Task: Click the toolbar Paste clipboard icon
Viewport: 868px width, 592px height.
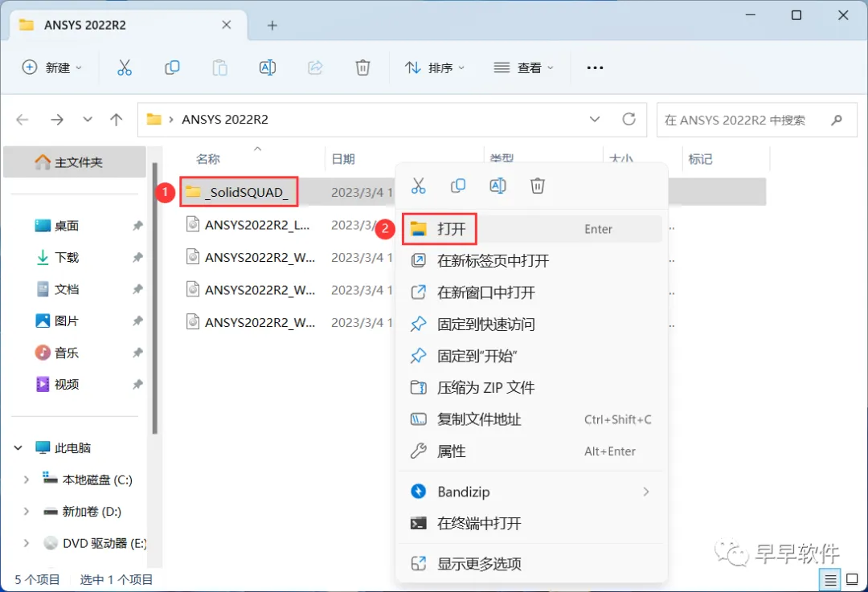Action: point(219,67)
